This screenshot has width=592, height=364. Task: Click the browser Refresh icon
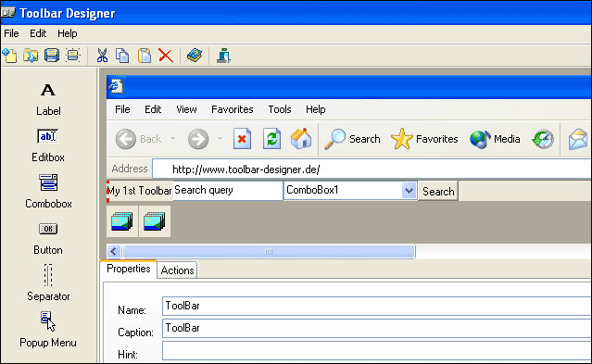pos(271,139)
